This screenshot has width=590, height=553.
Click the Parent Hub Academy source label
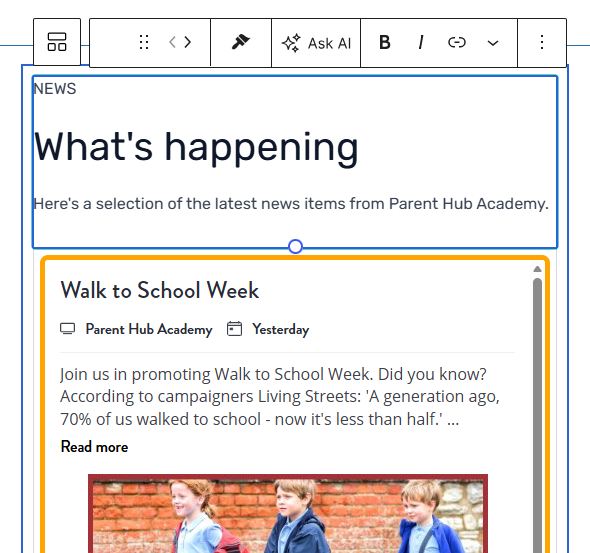tap(149, 329)
